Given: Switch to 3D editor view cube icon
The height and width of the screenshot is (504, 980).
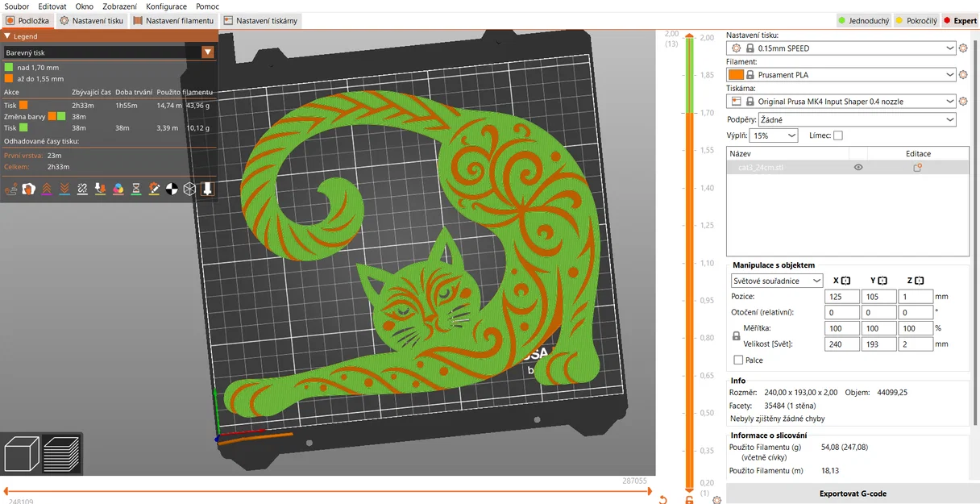Looking at the screenshot, I should point(22,453).
